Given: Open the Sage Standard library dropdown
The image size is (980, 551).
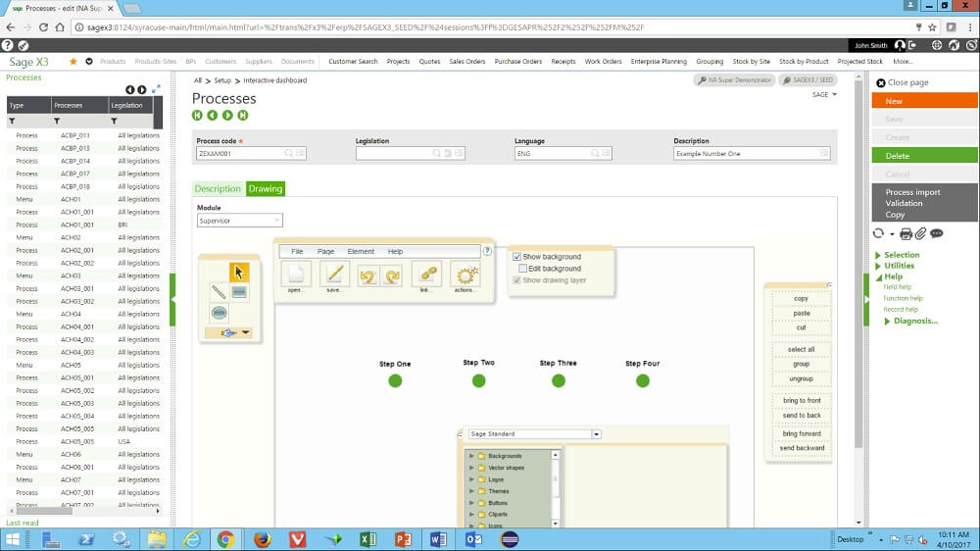Looking at the screenshot, I should click(596, 434).
